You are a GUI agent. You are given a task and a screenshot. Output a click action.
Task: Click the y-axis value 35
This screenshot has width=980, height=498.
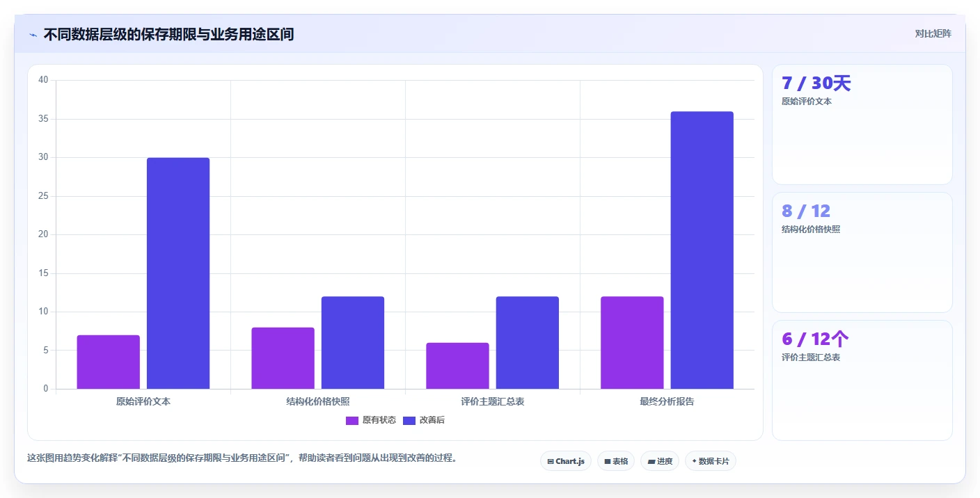pyautogui.click(x=43, y=119)
